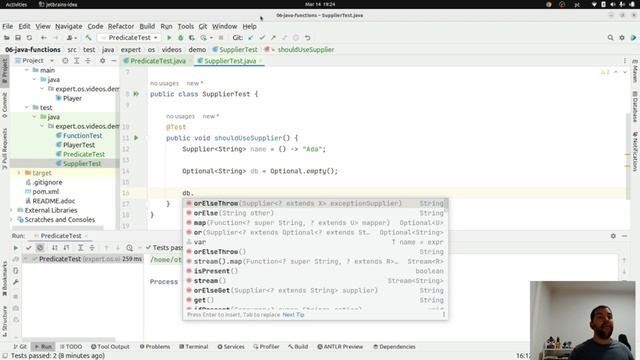Open the Build menu
The width and height of the screenshot is (640, 360).
(147, 26)
